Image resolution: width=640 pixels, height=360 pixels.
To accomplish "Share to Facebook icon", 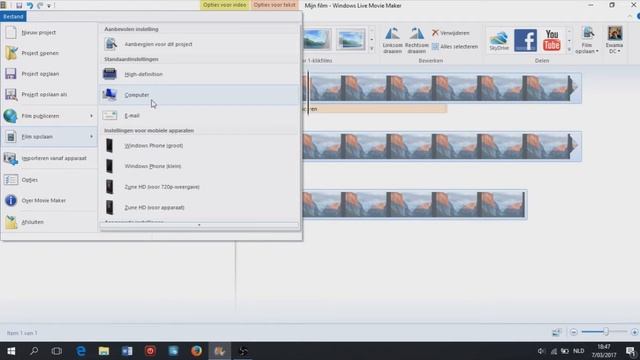I will (x=525, y=40).
